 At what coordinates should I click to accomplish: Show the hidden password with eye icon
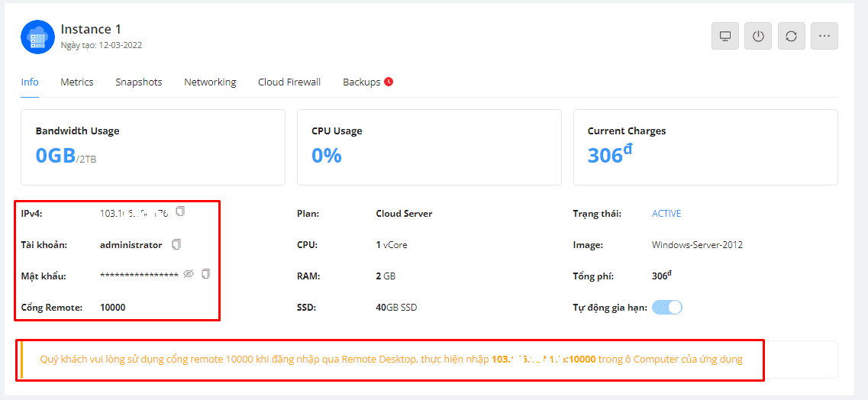click(189, 274)
